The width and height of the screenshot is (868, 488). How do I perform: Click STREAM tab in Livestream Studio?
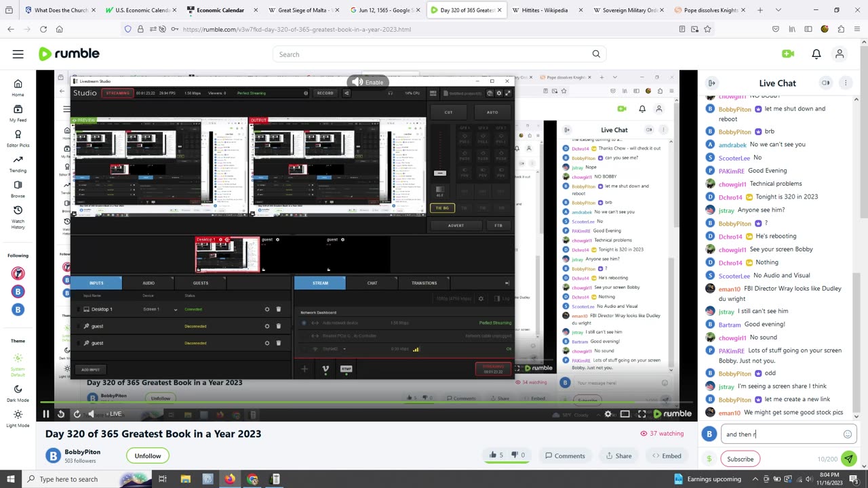(320, 283)
